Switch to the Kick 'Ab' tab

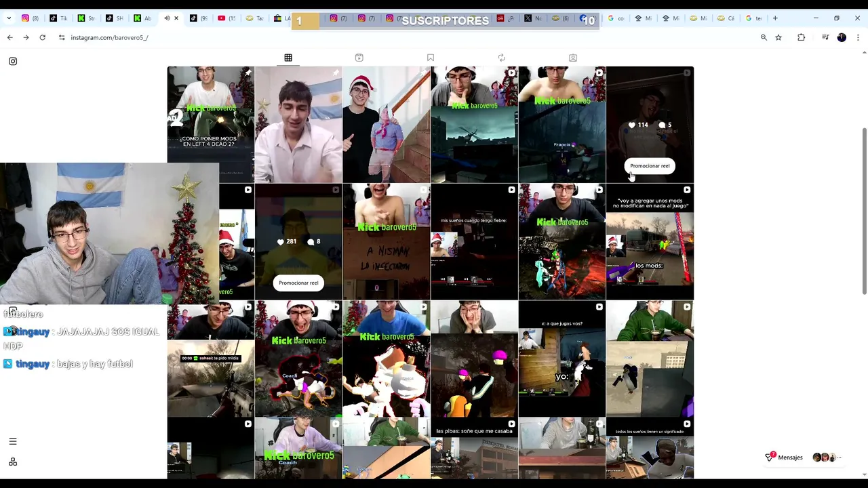(142, 18)
